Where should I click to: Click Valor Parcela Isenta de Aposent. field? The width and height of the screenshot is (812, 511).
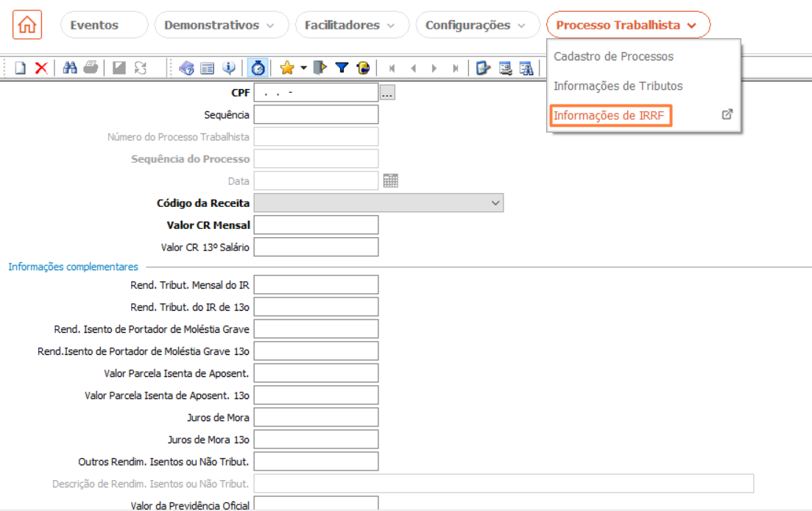click(316, 373)
